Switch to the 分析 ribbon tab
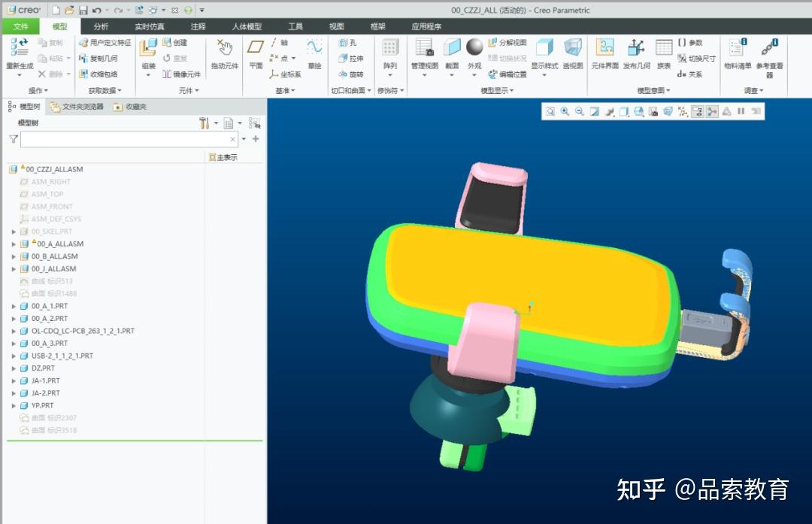812x524 pixels. tap(101, 26)
